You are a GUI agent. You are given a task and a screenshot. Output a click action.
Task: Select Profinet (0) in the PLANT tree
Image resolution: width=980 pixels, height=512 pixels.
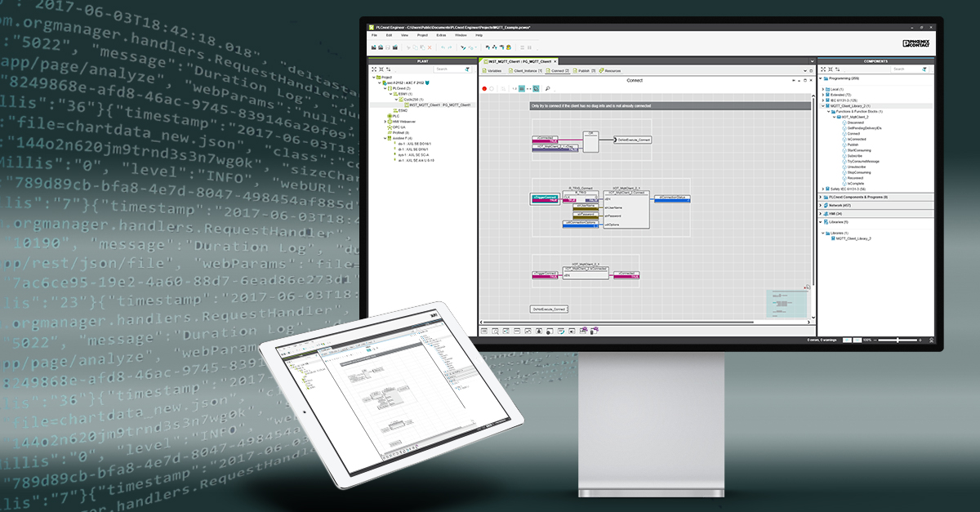click(399, 132)
